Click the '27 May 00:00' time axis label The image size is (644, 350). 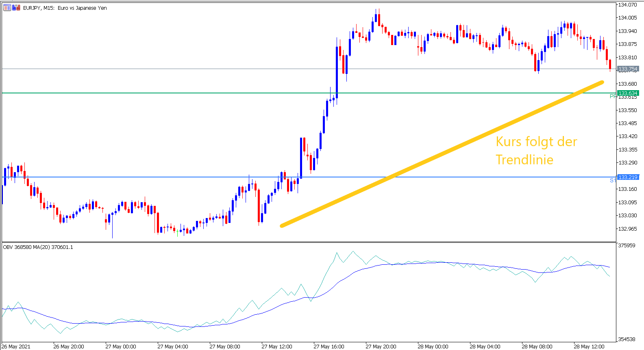[121, 346]
